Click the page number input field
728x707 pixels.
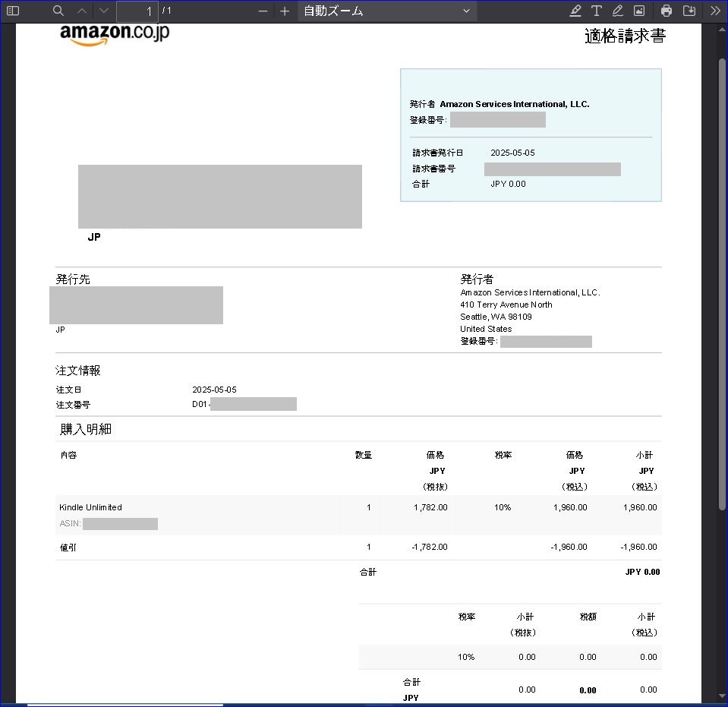137,11
